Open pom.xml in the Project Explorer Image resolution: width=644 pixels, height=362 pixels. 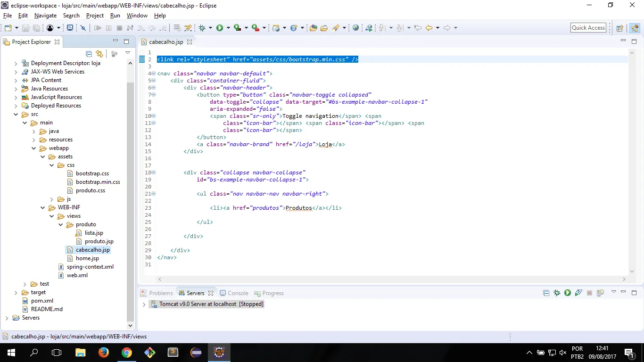click(x=42, y=301)
